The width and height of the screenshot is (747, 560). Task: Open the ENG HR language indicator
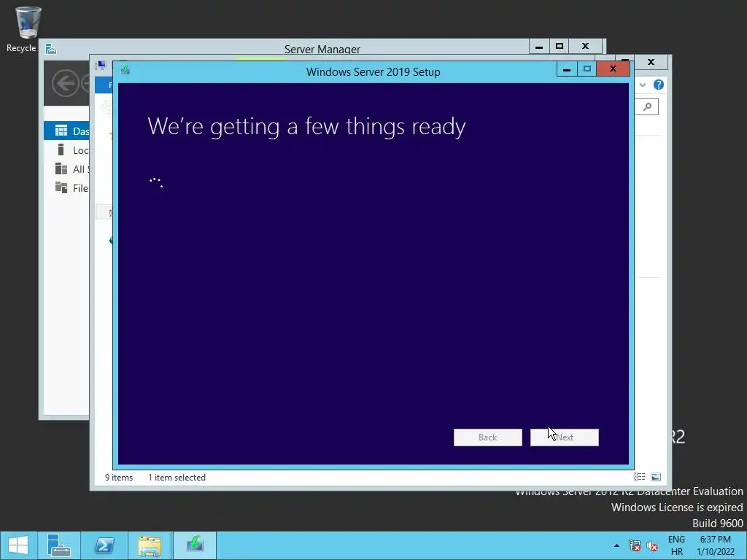click(x=676, y=545)
